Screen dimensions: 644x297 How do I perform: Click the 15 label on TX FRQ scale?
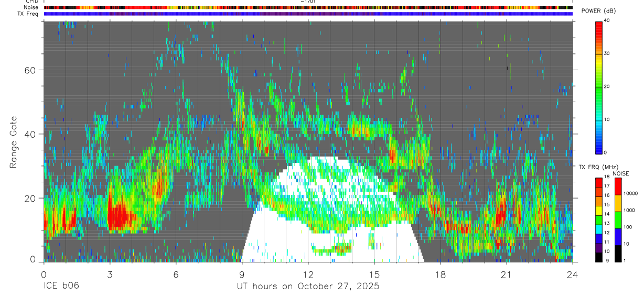[x=607, y=204]
